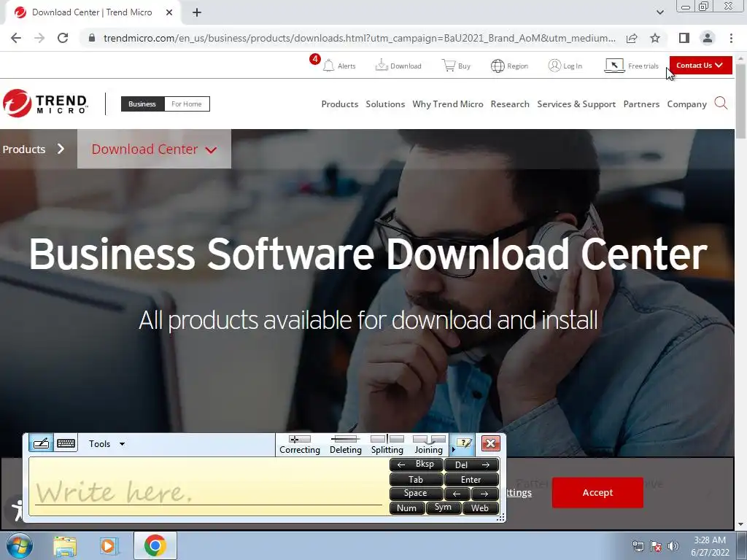Viewport: 747px width, 560px height.
Task: Open the Buy cart icon
Action: click(449, 65)
